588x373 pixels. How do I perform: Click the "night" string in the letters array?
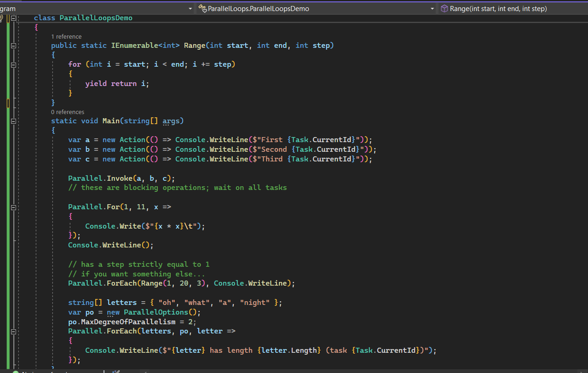pyautogui.click(x=255, y=302)
